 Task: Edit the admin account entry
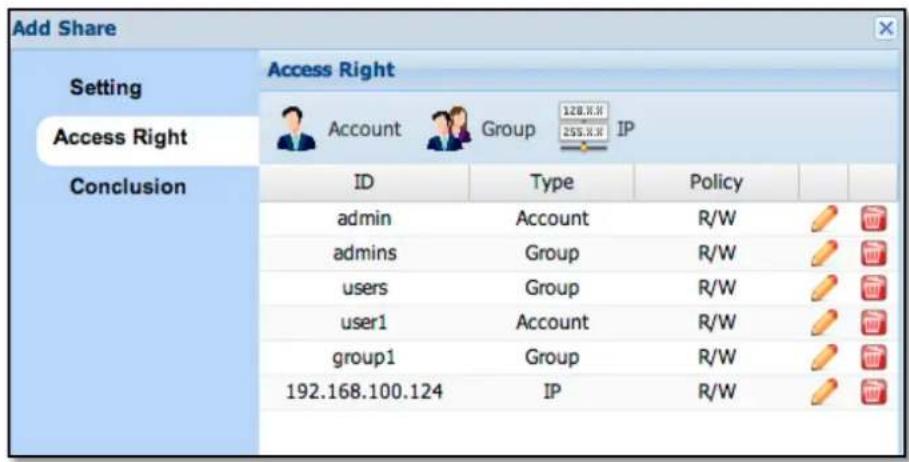pos(824,220)
